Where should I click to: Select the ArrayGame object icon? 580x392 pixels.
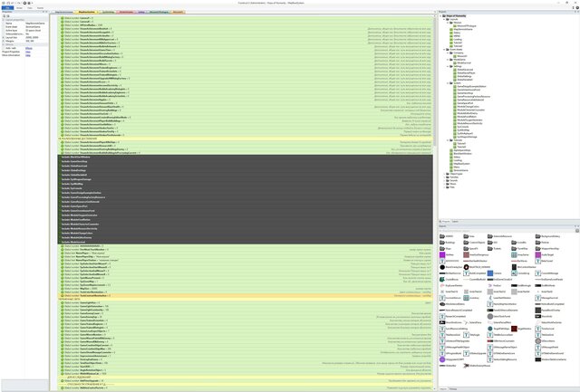514,255
